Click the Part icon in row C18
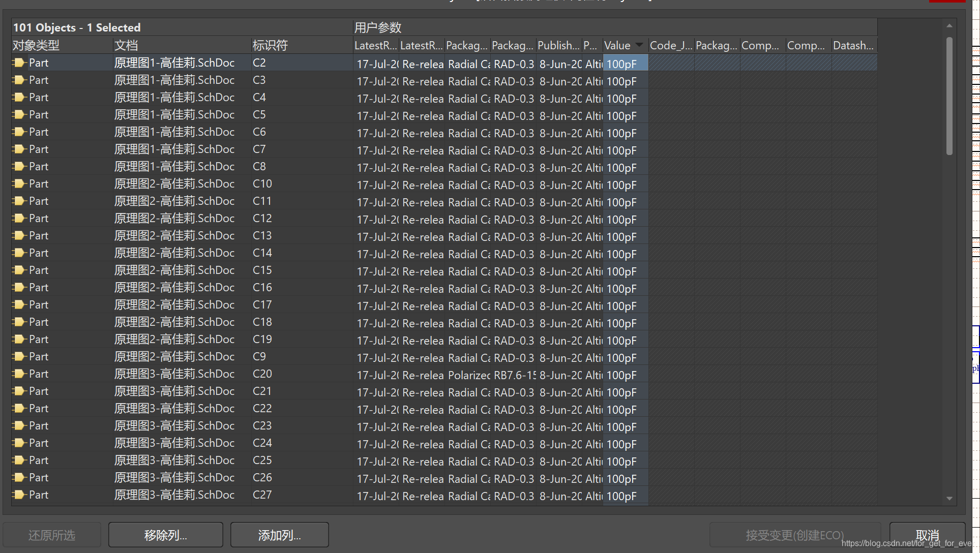980x553 pixels. click(19, 322)
